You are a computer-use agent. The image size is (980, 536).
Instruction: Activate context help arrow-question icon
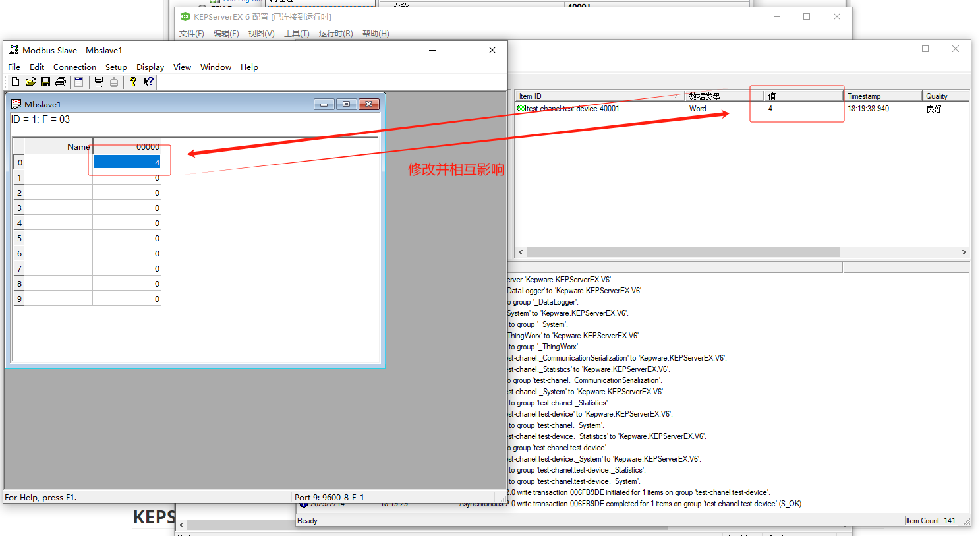click(148, 82)
